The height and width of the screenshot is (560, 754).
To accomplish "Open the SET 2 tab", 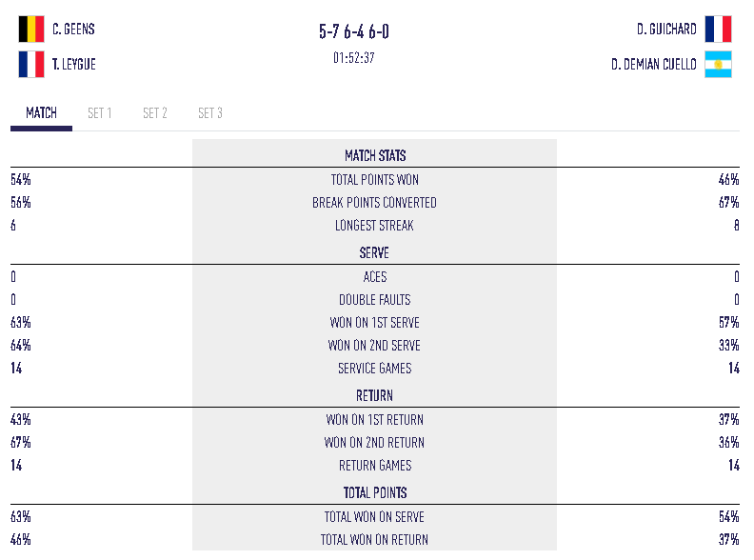I will [x=155, y=113].
